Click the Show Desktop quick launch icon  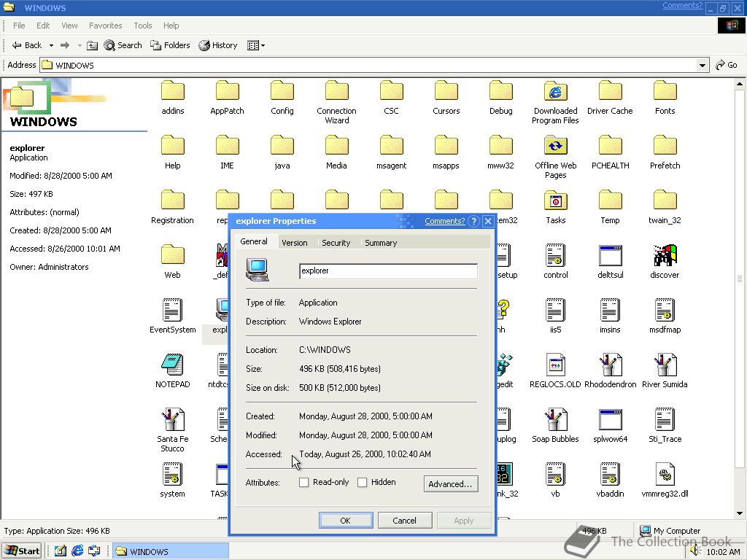click(x=61, y=551)
